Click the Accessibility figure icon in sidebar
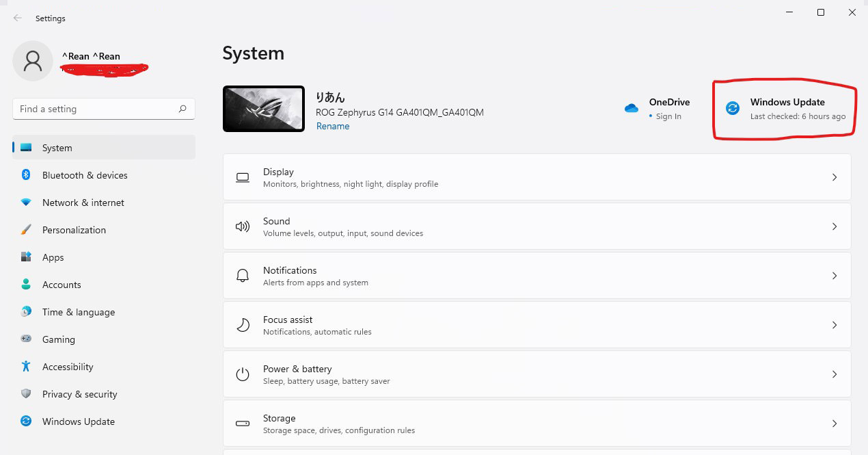This screenshot has height=455, width=868. (x=26, y=367)
